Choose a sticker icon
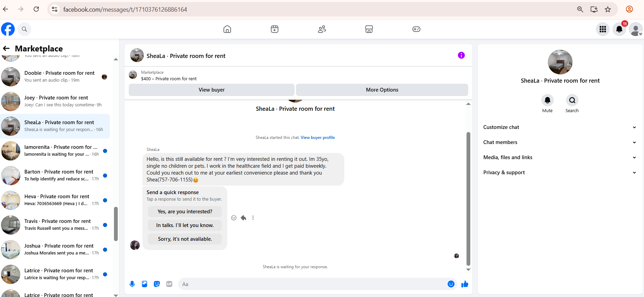The image size is (644, 297). [157, 284]
